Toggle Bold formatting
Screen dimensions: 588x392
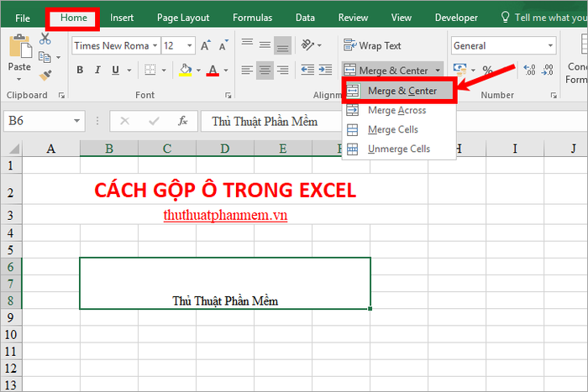80,70
